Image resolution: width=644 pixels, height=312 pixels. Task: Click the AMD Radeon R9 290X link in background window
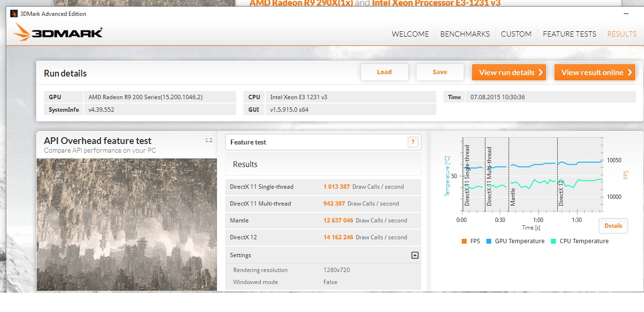301,3
